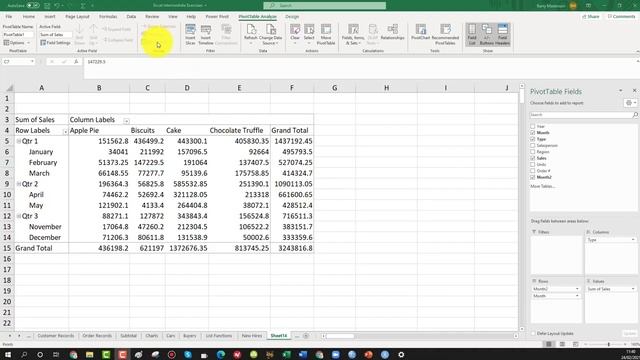
Task: Adjust the zoom slider in status bar
Action: [x=608, y=344]
